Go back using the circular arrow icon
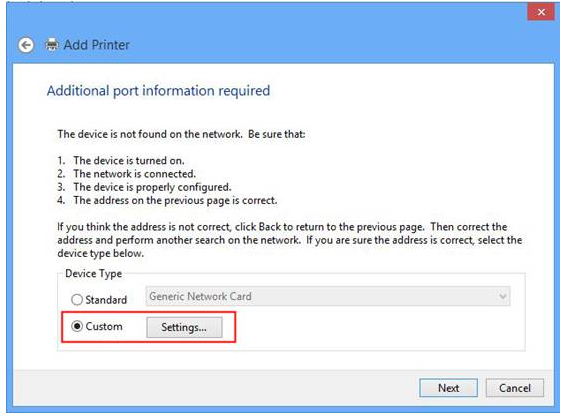The image size is (569, 416). [26, 45]
